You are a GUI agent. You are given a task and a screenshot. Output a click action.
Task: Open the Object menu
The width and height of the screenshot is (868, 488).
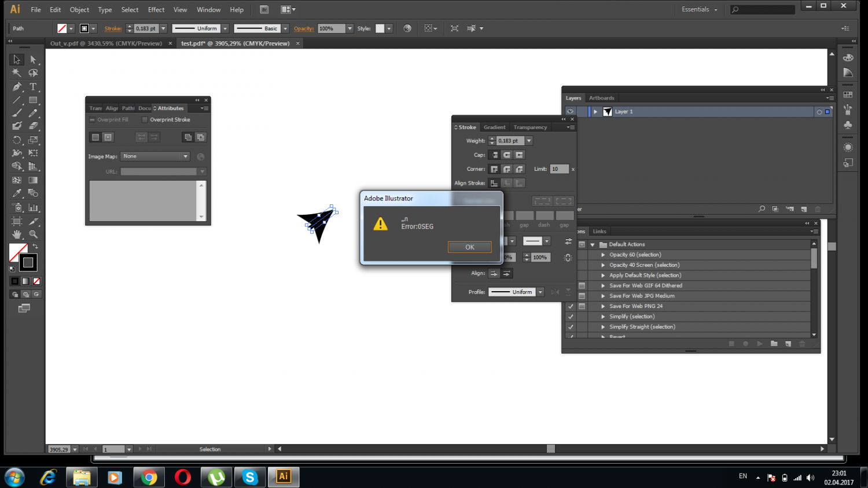79,10
